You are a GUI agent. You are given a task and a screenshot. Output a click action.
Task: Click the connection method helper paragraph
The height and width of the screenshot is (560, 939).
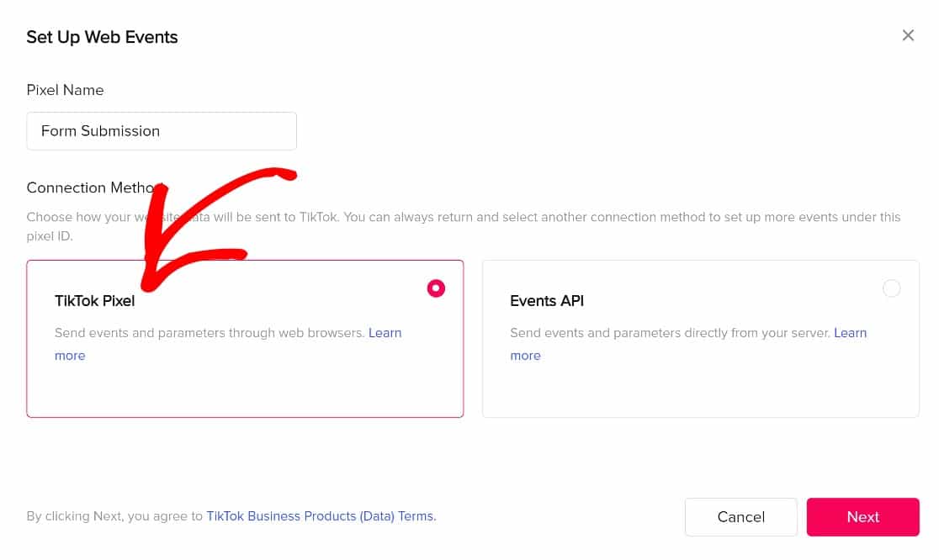(x=464, y=226)
